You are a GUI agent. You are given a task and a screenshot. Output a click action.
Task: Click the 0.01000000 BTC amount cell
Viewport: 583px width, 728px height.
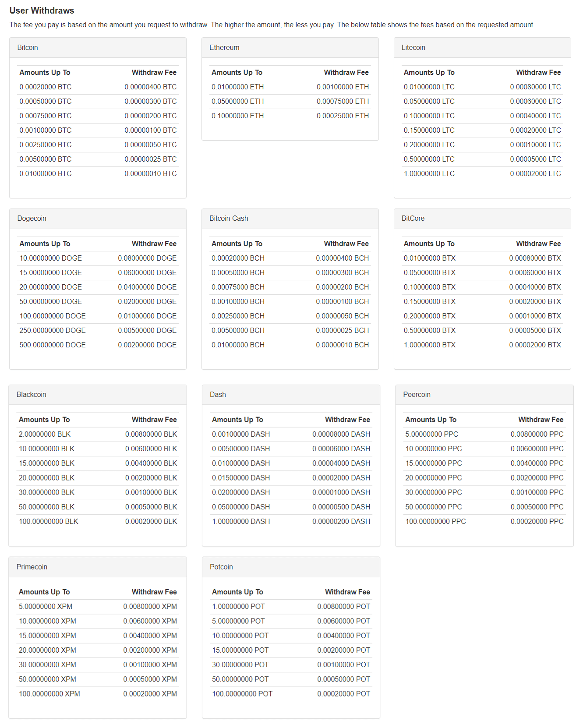(x=46, y=174)
